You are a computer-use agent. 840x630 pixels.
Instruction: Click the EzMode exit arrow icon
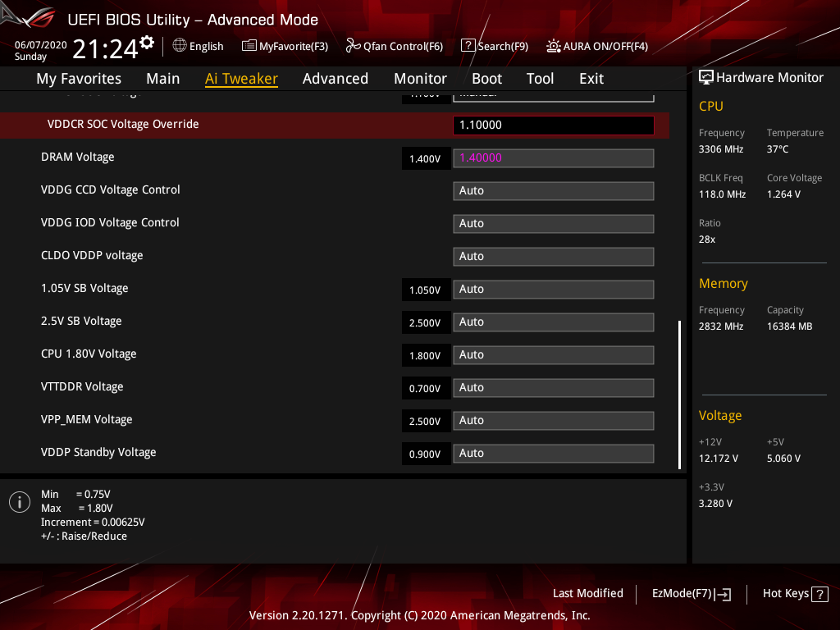[x=724, y=594]
